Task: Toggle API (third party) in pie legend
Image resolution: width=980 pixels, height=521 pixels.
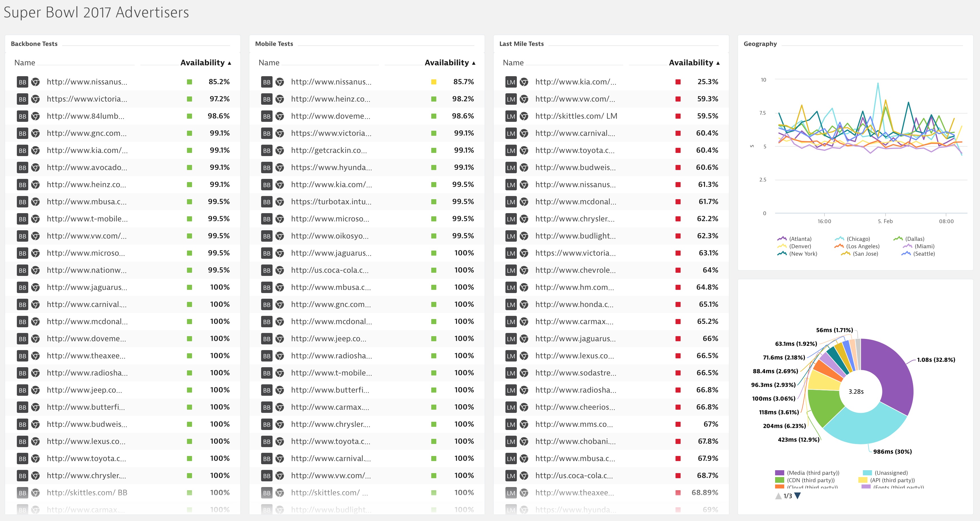Action: pos(886,480)
